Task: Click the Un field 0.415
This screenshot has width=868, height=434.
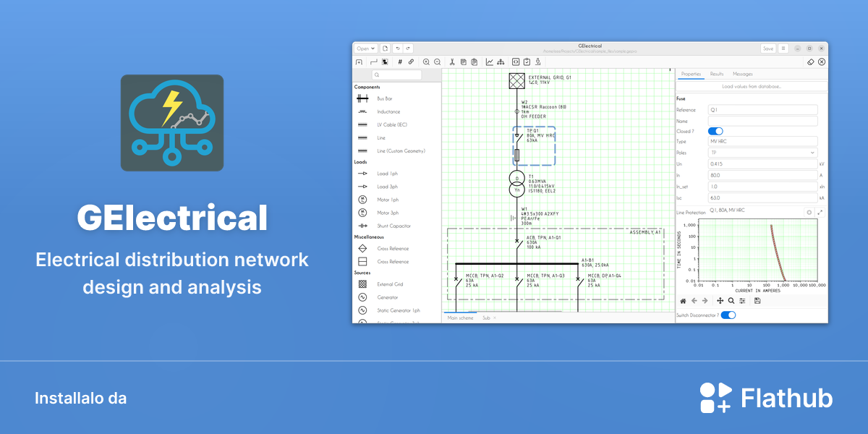Action: (762, 164)
